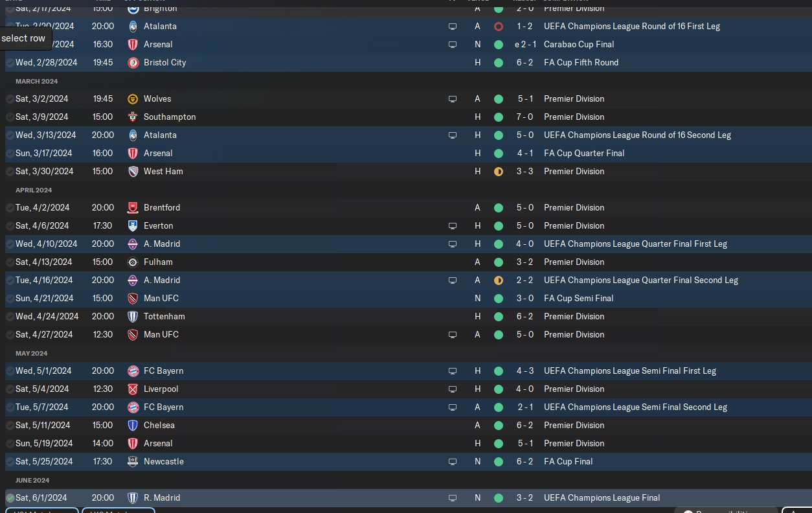Click the red loss indicator for Atalanta away match
The height and width of the screenshot is (513, 812).
pos(498,27)
